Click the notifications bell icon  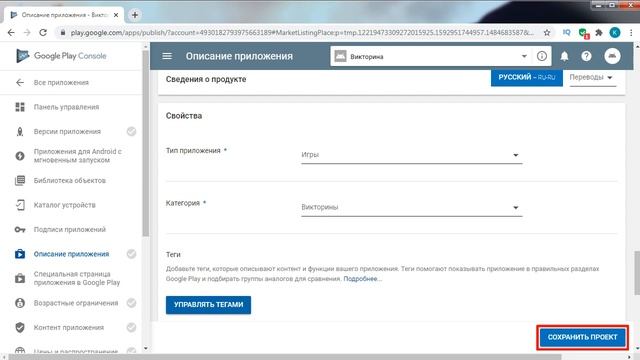[x=564, y=56]
